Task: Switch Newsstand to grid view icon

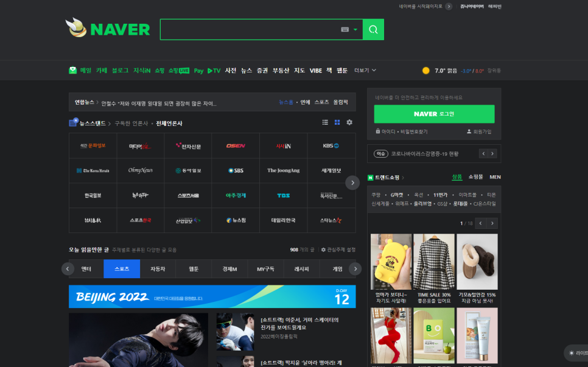Action: 337,122
